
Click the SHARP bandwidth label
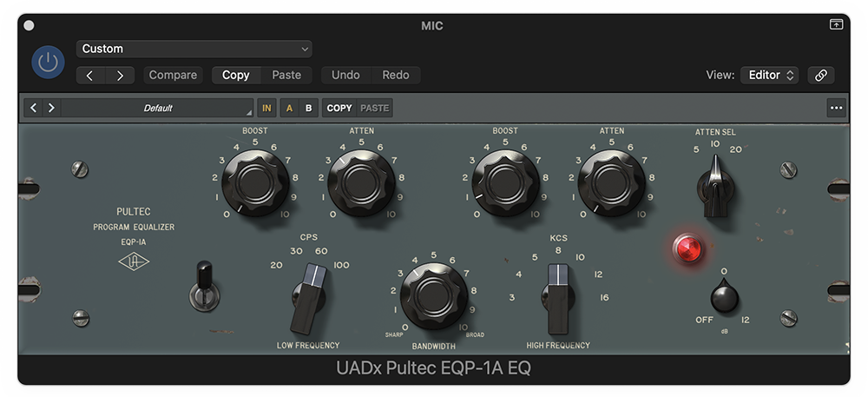[394, 335]
